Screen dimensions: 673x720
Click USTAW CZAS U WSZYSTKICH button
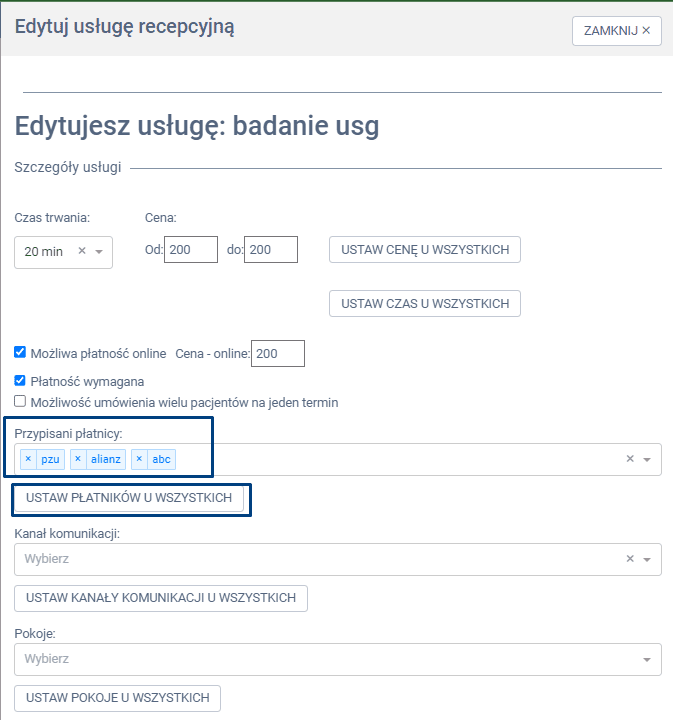click(425, 303)
